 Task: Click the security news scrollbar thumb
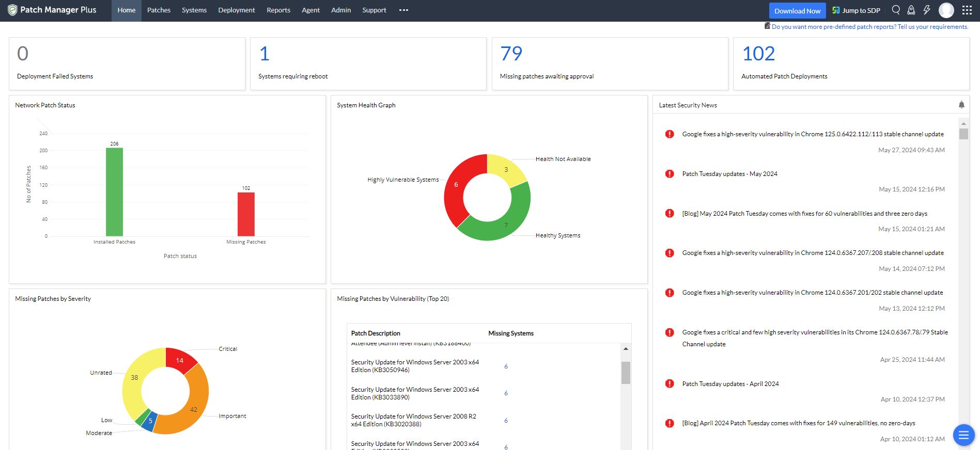pyautogui.click(x=963, y=134)
